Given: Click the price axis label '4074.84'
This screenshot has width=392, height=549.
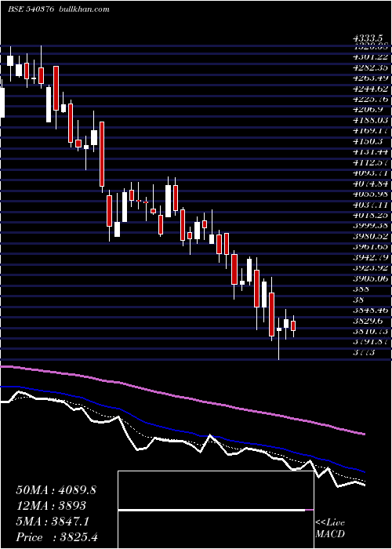Looking at the screenshot, I should coord(370,184).
